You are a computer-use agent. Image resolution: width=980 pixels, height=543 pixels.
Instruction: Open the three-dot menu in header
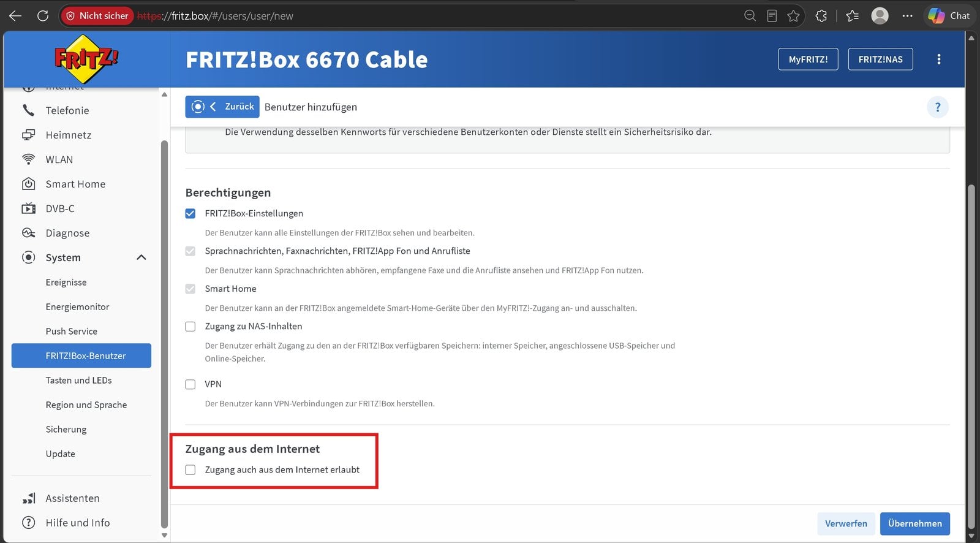(x=938, y=59)
